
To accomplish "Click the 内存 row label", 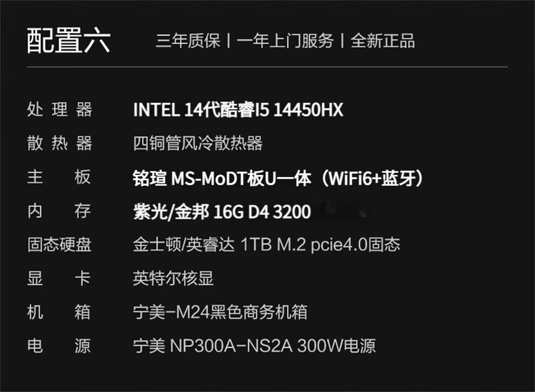I will 59,211.
